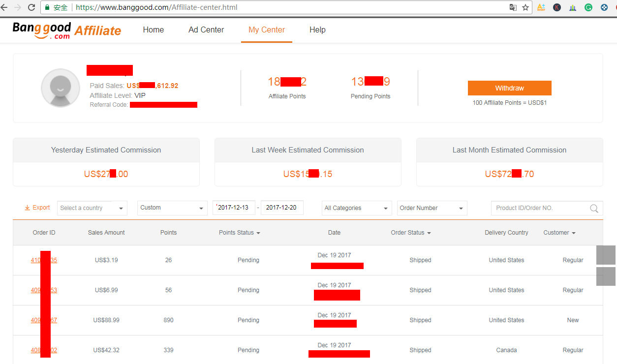The height and width of the screenshot is (364, 617).
Task: Click the 890 points cell
Action: point(168,320)
